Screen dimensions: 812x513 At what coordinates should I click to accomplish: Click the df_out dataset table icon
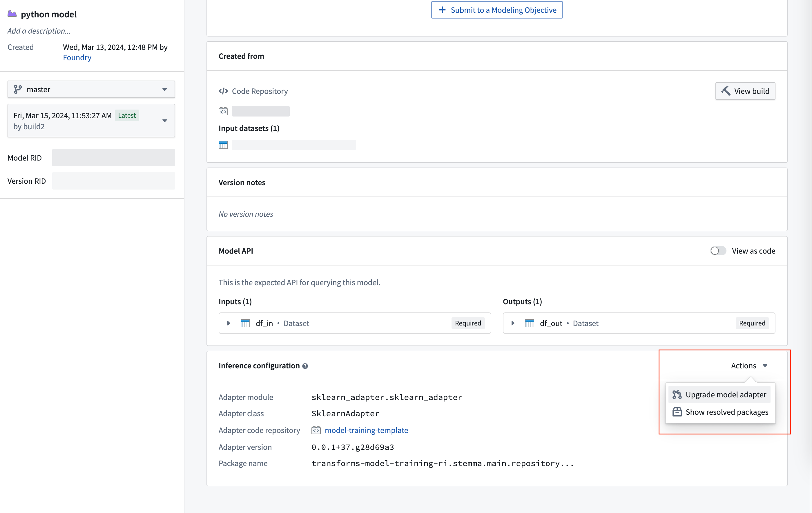[x=530, y=323]
